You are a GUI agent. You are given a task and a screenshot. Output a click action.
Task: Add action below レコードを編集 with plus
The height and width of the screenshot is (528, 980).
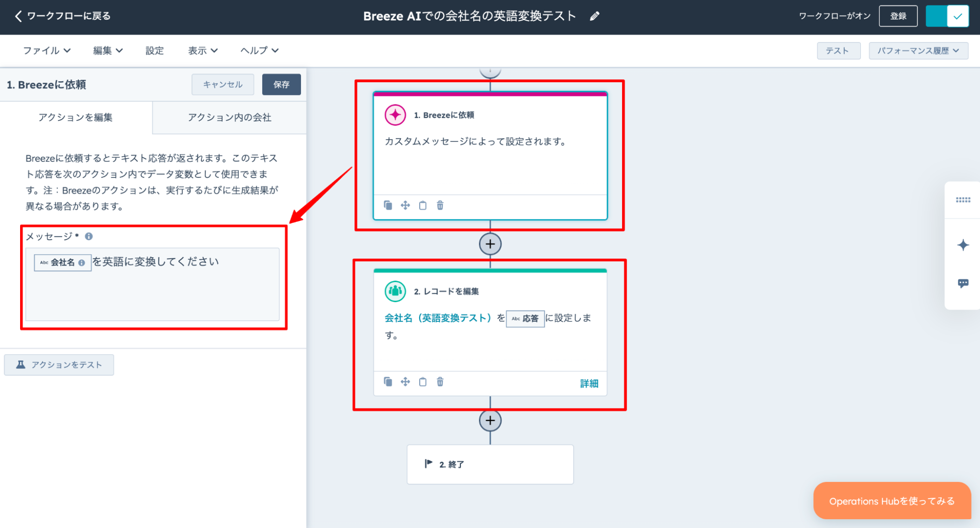pos(490,420)
